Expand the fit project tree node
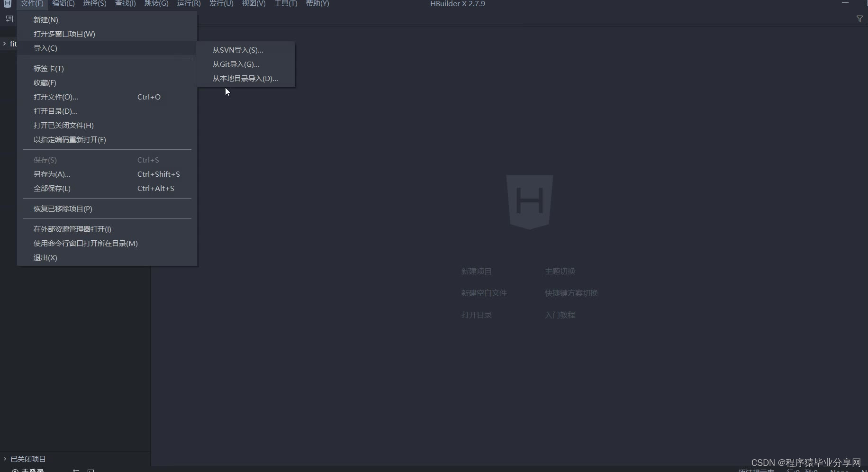The width and height of the screenshot is (868, 472). point(5,44)
